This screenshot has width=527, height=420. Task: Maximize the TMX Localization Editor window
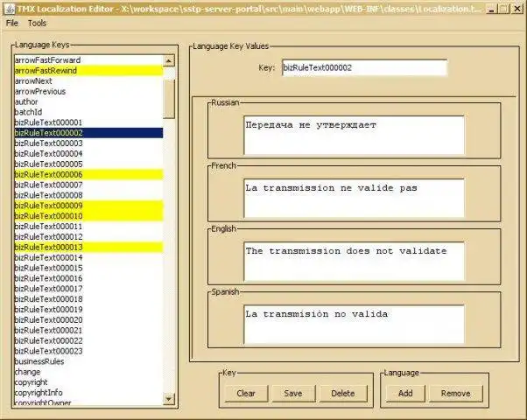tap(504, 9)
